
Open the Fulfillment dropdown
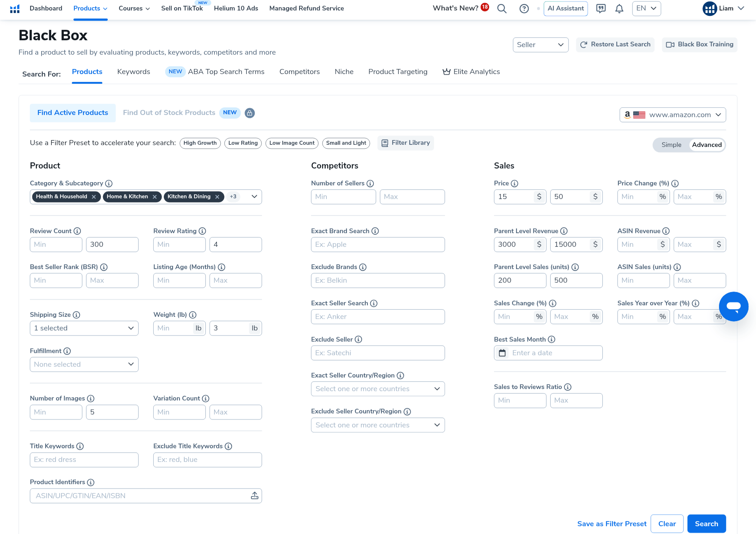click(x=84, y=364)
